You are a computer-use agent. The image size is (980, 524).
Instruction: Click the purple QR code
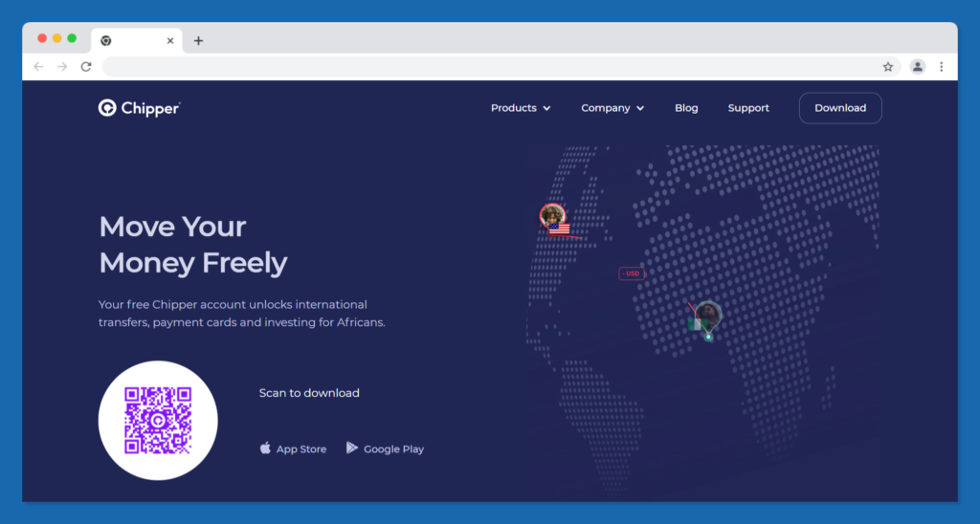click(158, 421)
